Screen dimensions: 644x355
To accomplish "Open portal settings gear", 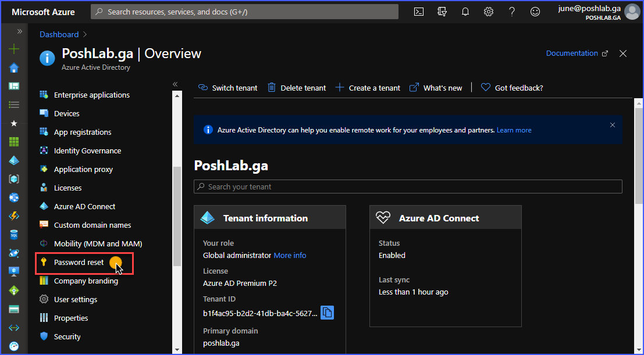I will [488, 12].
